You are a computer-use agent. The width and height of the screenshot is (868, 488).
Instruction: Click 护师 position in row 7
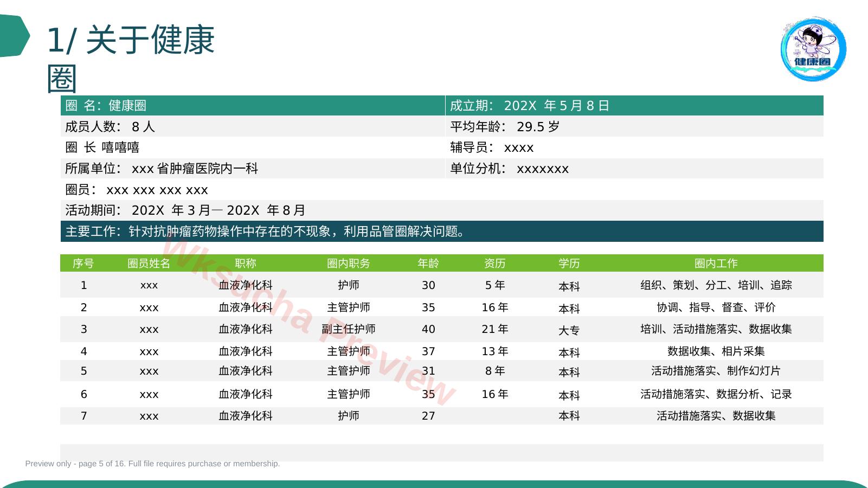pos(349,416)
